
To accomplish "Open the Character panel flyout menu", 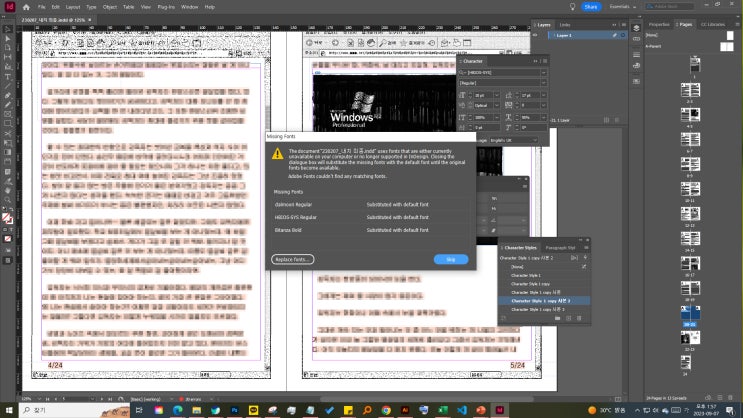I will pos(547,61).
